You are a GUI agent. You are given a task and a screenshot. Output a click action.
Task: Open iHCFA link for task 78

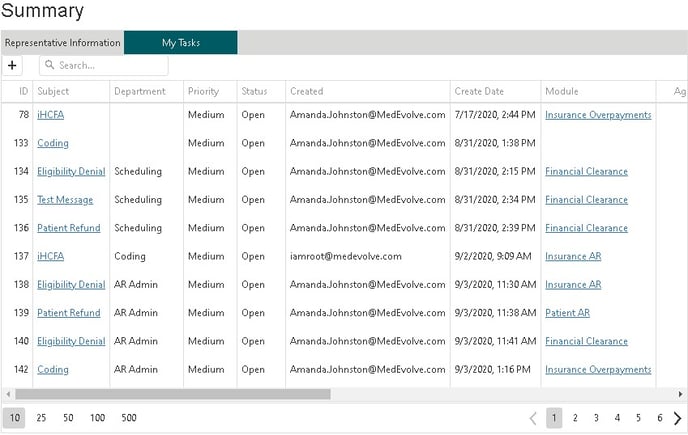pyautogui.click(x=50, y=115)
